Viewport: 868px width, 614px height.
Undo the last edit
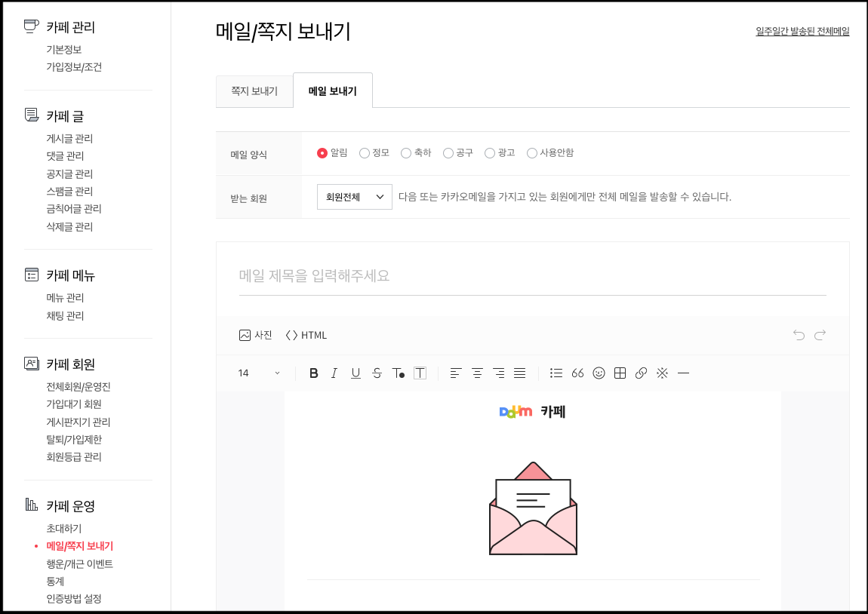(799, 335)
